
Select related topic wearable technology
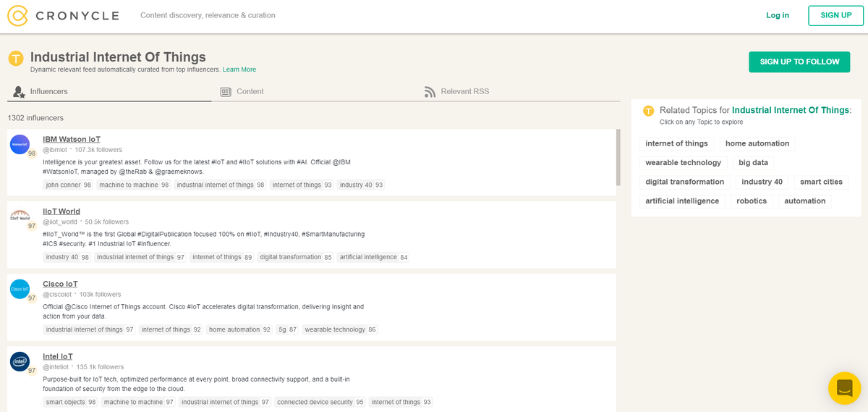pos(684,163)
